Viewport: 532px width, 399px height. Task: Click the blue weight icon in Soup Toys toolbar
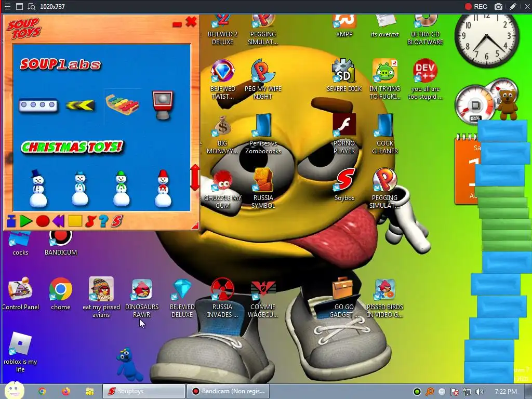tap(11, 221)
